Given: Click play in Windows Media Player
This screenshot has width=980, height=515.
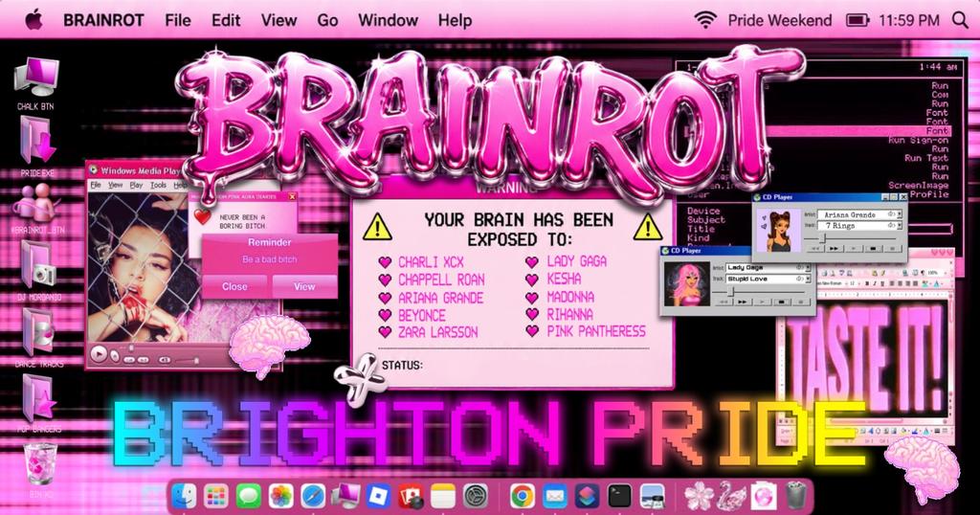Looking at the screenshot, I should pos(99,354).
